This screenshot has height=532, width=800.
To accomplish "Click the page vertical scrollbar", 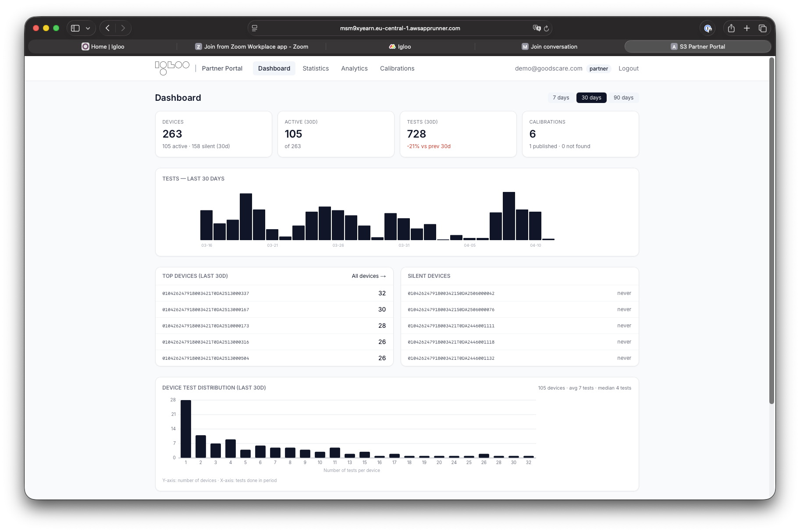I will click(772, 231).
